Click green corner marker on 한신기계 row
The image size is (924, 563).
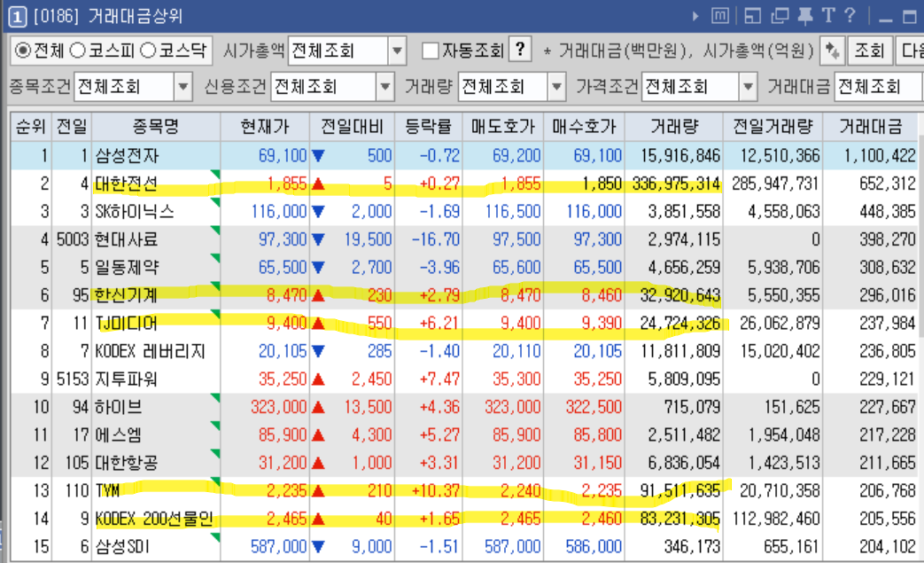pyautogui.click(x=215, y=286)
